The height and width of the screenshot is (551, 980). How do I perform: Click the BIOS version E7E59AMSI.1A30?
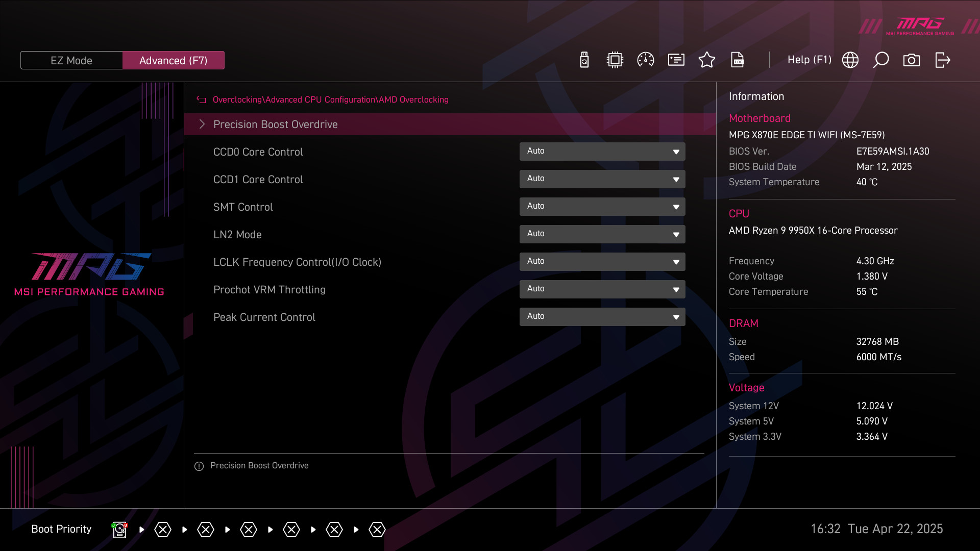893,152
